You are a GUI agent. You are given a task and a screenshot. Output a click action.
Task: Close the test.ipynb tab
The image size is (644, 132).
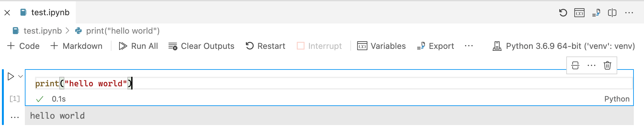(7, 13)
